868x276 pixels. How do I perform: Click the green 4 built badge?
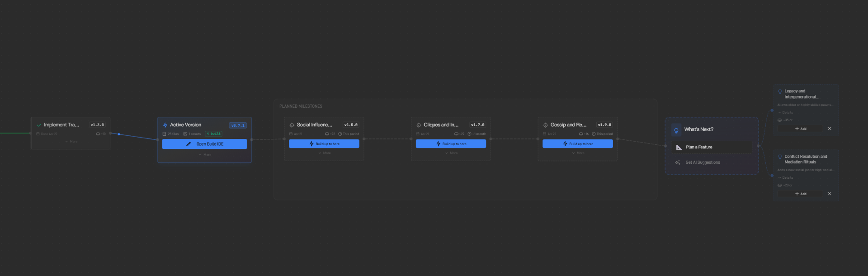pyautogui.click(x=214, y=133)
